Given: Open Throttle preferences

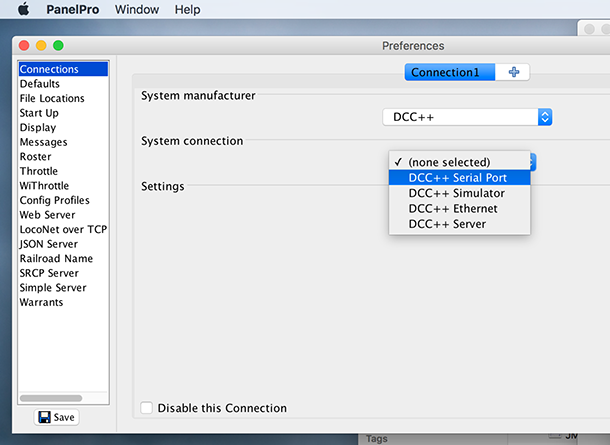Looking at the screenshot, I should [x=63, y=171].
